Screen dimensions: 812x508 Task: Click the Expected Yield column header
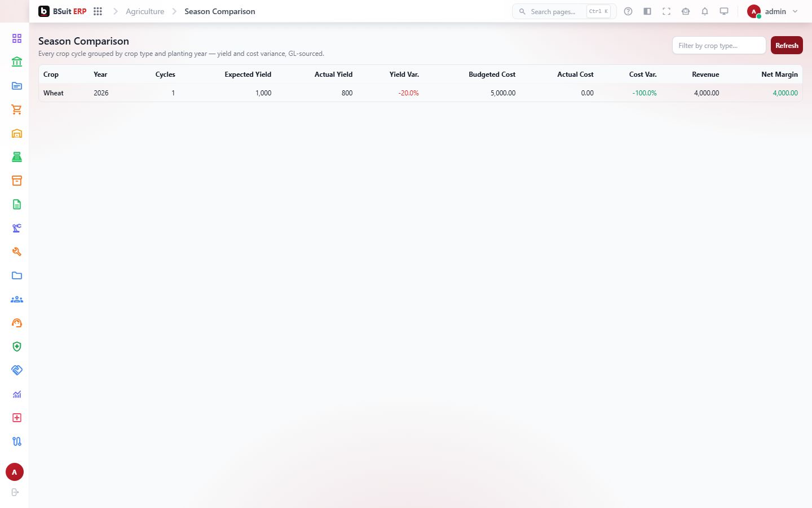tap(248, 75)
